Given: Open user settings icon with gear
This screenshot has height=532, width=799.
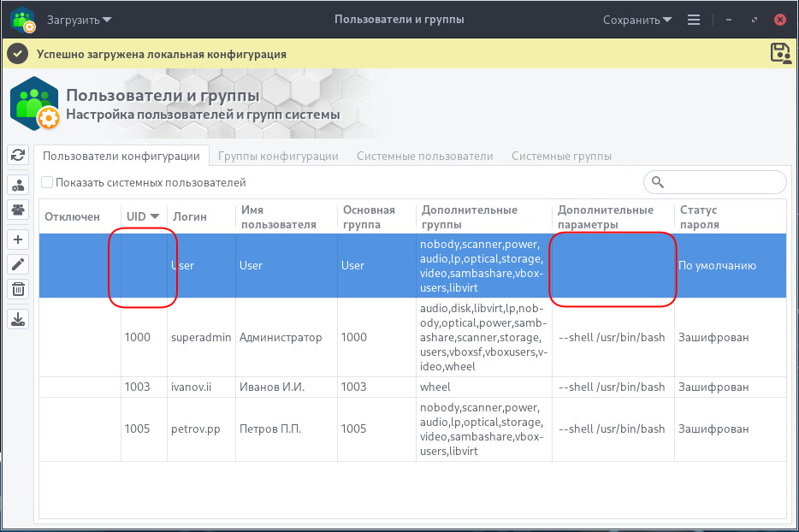Looking at the screenshot, I should tap(18, 185).
